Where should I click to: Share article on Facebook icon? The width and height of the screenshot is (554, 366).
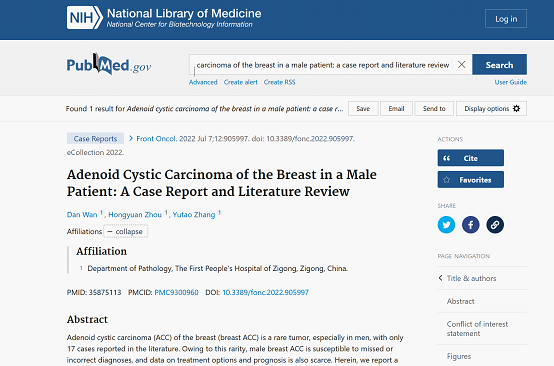[471, 225]
